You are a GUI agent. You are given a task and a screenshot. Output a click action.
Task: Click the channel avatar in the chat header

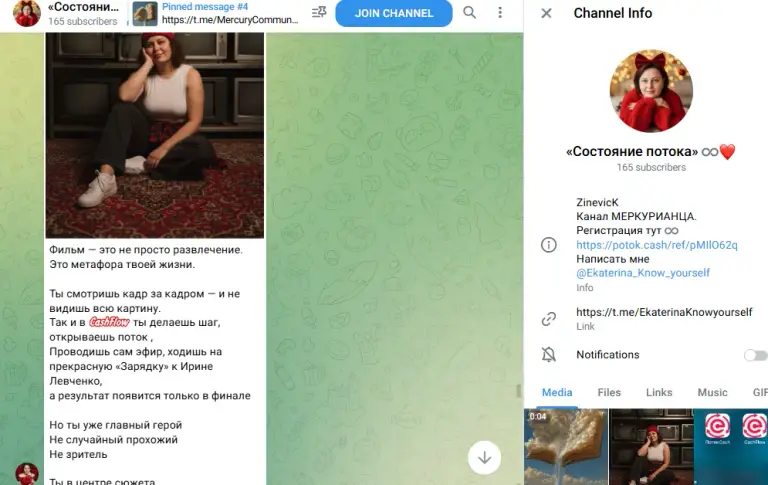point(26,13)
